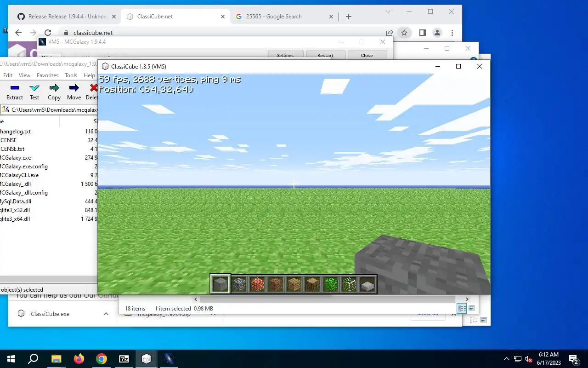Select the wood planks block in hotbar

[x=294, y=284]
